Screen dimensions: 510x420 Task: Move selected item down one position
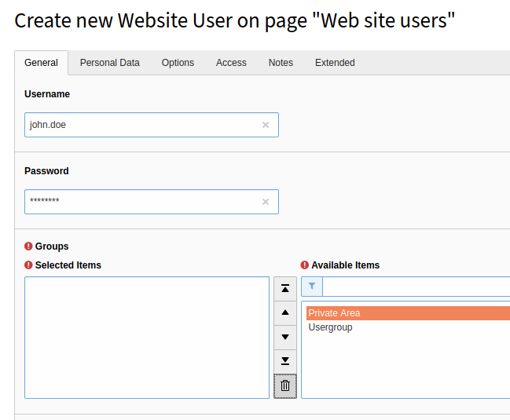coord(285,337)
